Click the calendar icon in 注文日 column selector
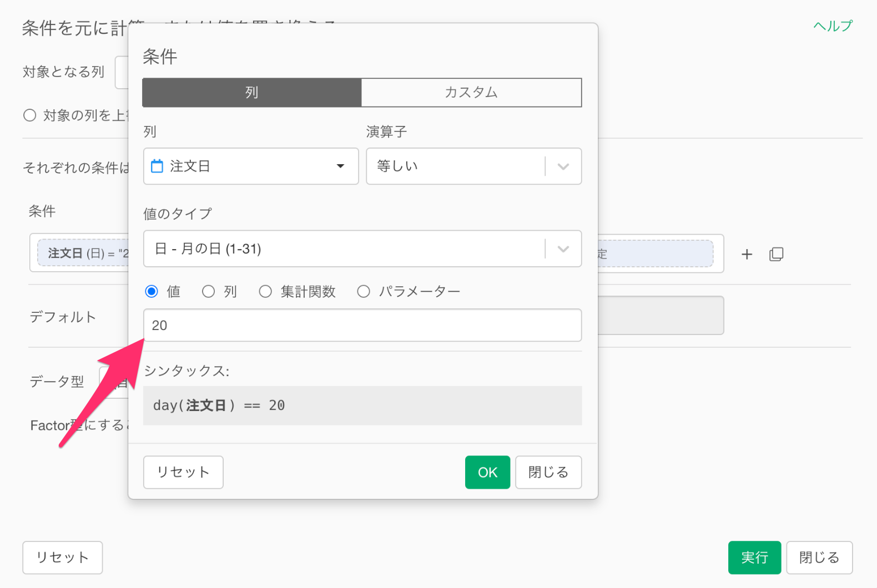 (x=157, y=166)
